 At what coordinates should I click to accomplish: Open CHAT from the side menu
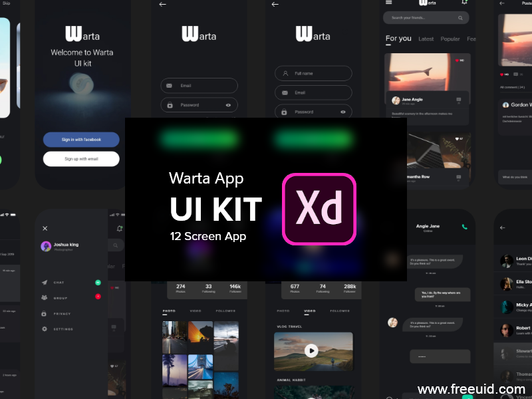click(59, 282)
